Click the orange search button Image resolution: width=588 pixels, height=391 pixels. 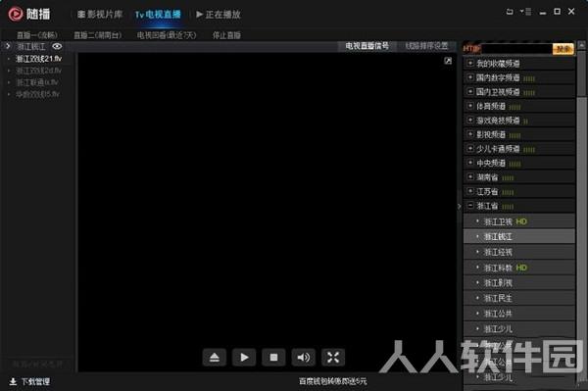coord(563,49)
